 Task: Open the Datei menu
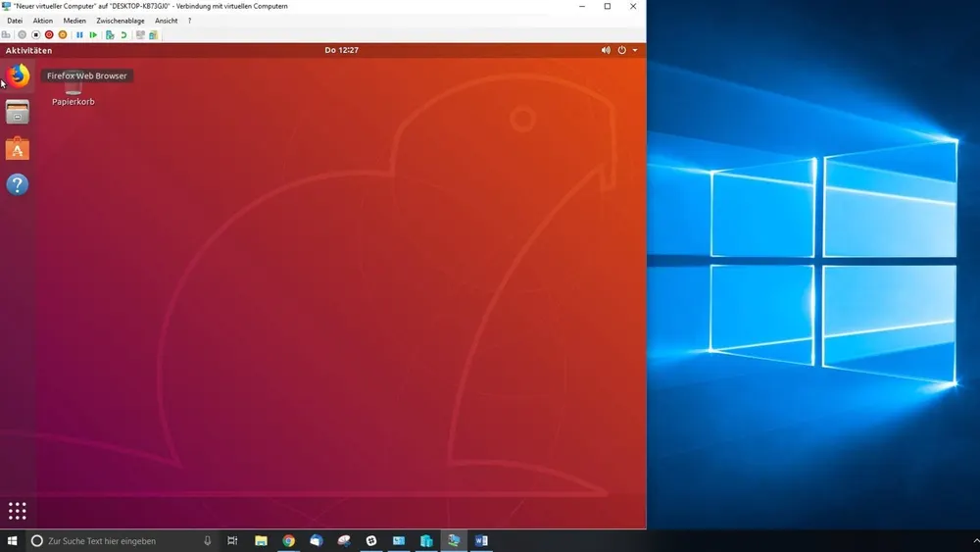click(15, 21)
